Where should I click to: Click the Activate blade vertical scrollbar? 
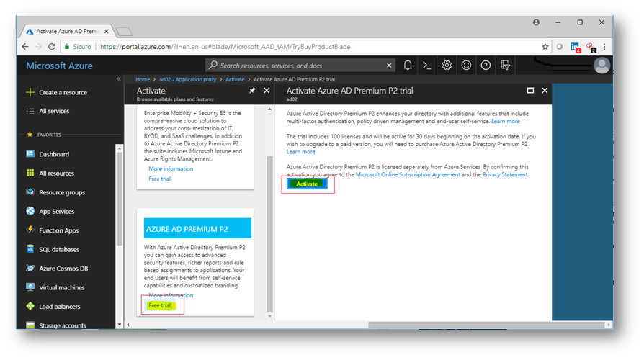[x=269, y=234]
